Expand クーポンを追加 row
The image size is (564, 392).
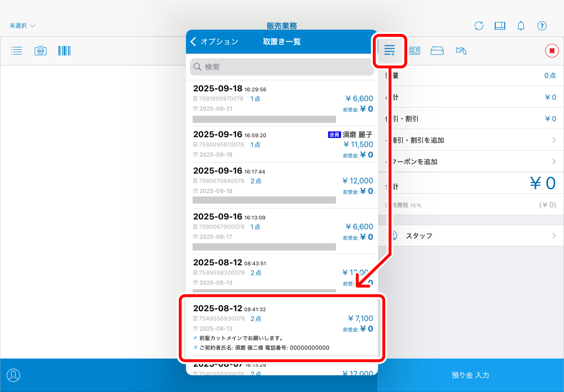471,162
